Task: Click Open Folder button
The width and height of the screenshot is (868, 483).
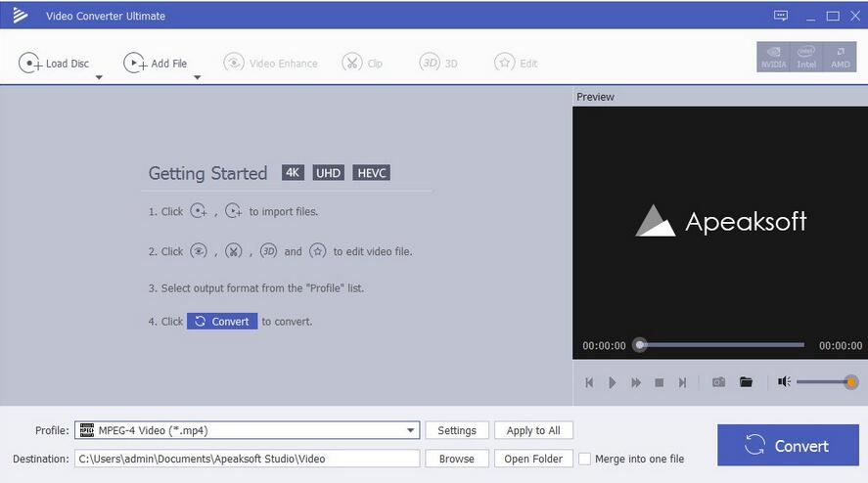Action: click(533, 459)
